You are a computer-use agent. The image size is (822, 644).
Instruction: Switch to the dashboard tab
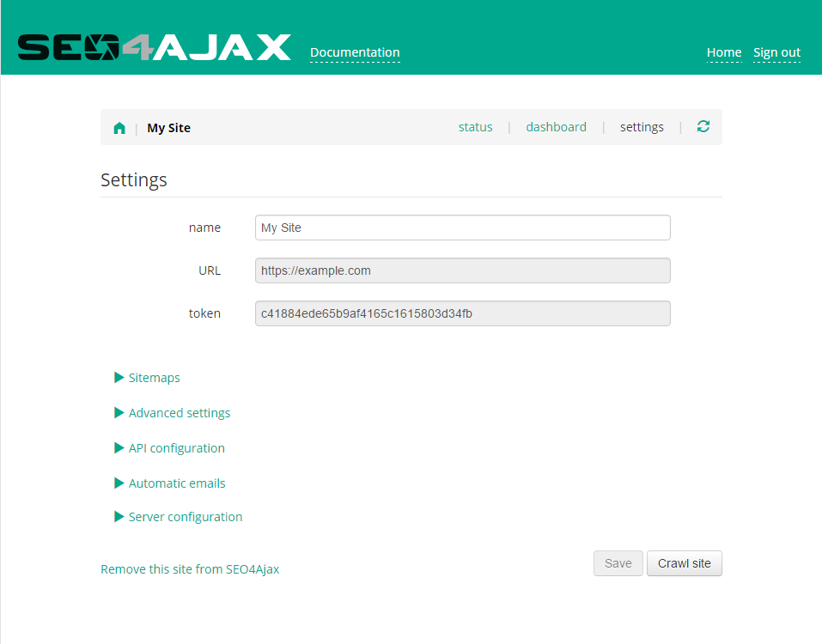556,126
